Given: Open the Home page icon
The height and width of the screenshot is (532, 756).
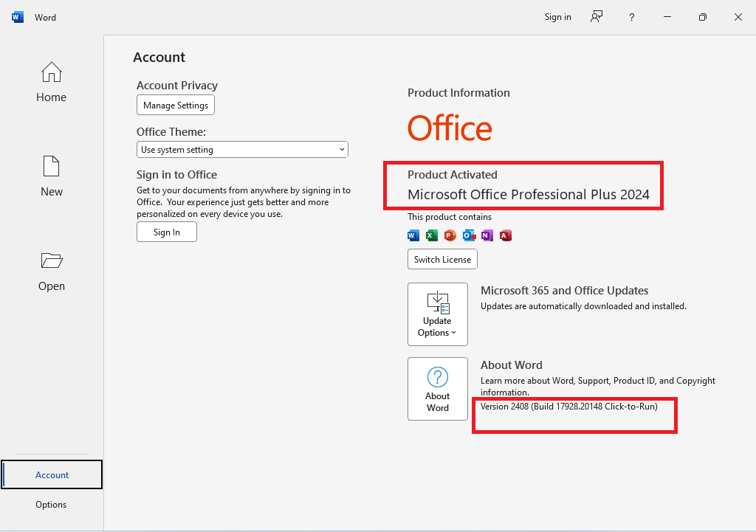Looking at the screenshot, I should click(51, 72).
